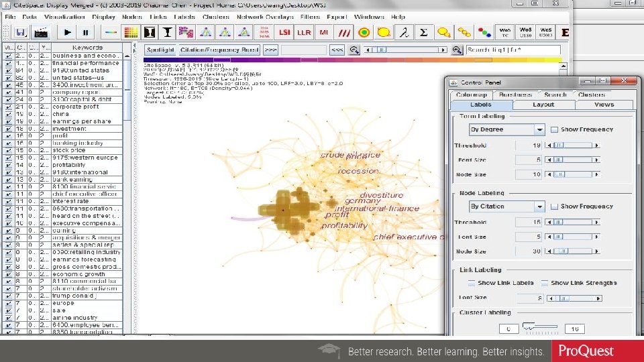Click the floppy disk save icon

pos(21,32)
